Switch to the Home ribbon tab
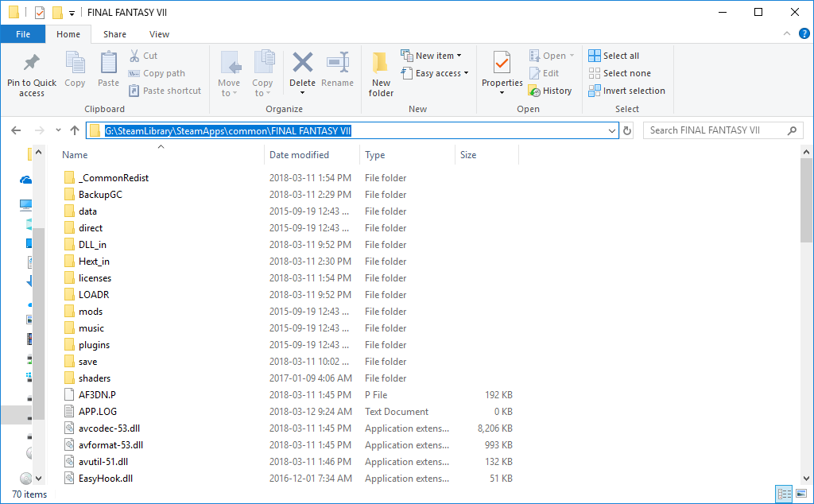The width and height of the screenshot is (814, 504). coord(68,34)
